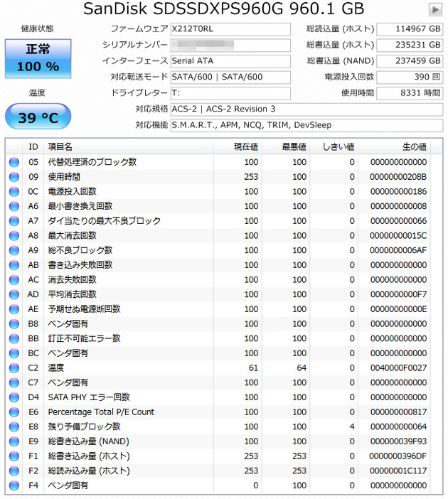The width and height of the screenshot is (448, 499).
Task: Click status orb for 05 代替処理済のブロック数
Action: [14, 162]
